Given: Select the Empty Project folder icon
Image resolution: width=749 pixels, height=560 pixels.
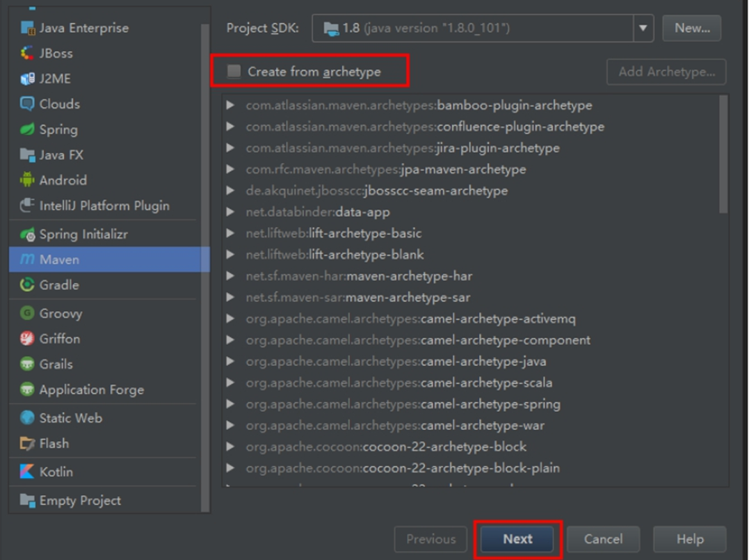Looking at the screenshot, I should point(27,500).
